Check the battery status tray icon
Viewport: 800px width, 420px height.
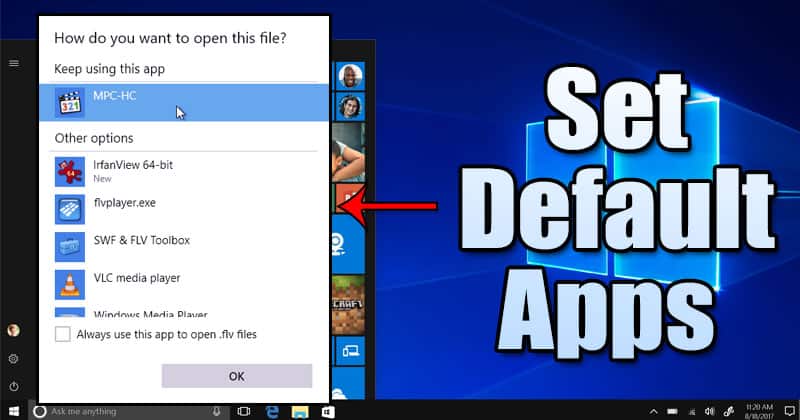coord(672,411)
